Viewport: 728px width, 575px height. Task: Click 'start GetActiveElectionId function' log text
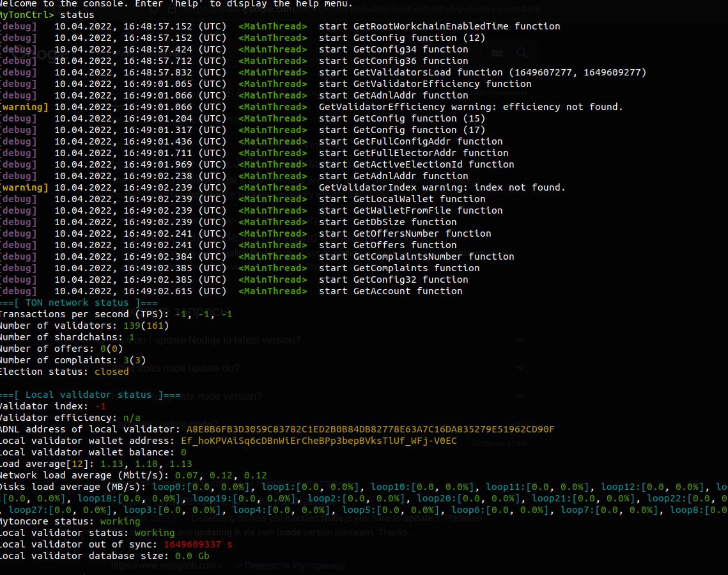[x=417, y=164]
